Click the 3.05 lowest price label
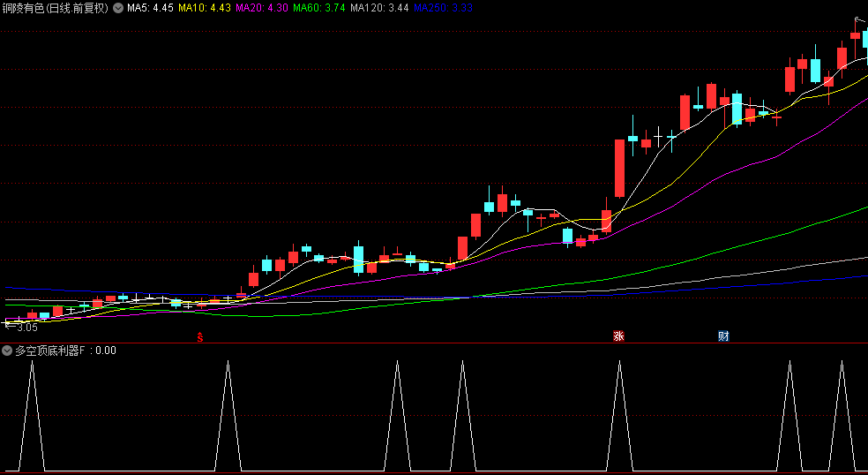This screenshot has width=868, height=475. click(27, 328)
